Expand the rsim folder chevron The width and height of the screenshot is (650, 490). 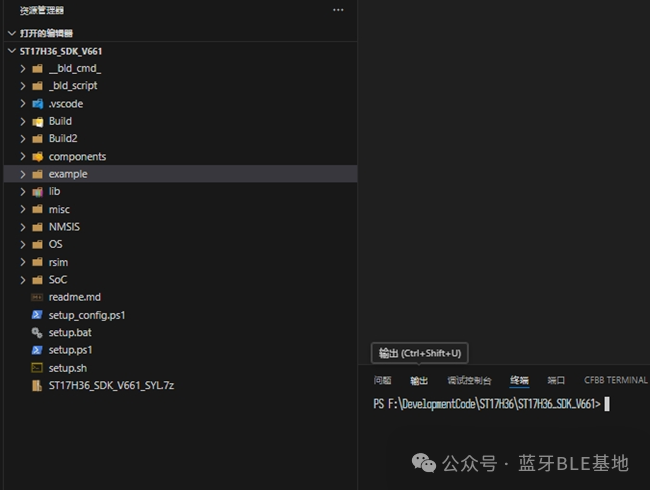pos(23,262)
